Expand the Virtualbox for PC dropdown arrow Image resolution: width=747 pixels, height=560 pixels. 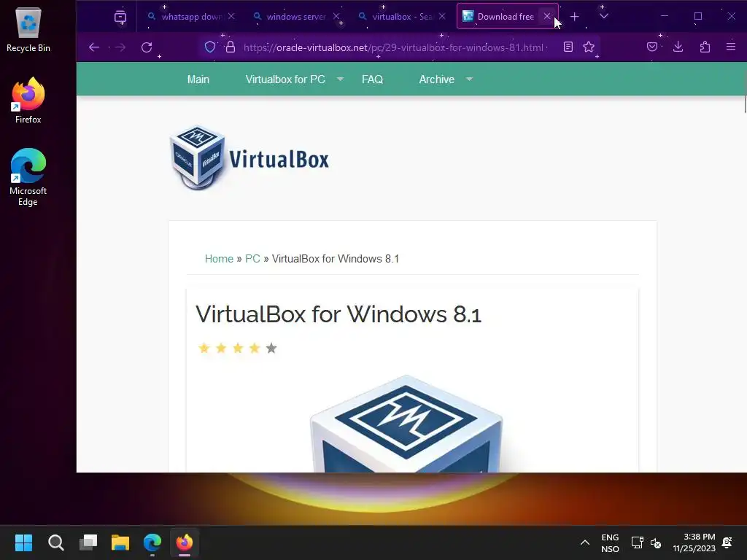tap(340, 79)
